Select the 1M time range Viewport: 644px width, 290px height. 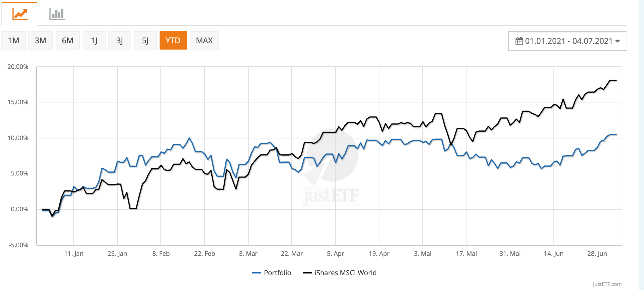coord(13,40)
